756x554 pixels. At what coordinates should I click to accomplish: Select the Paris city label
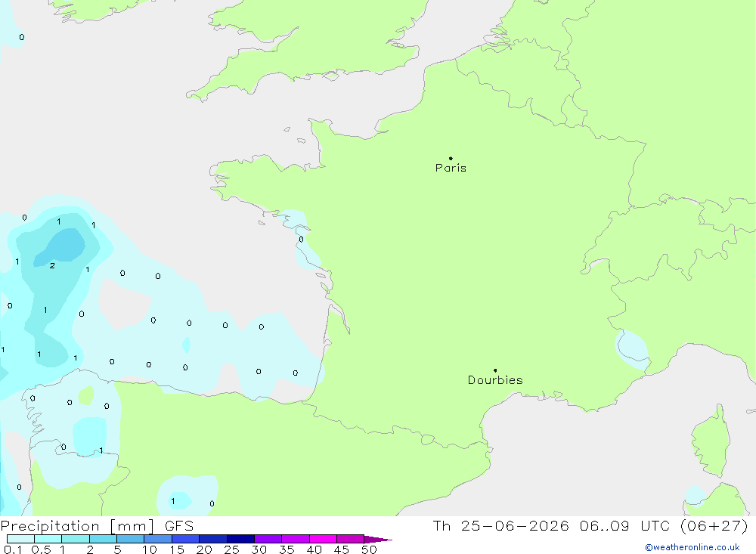[451, 168]
